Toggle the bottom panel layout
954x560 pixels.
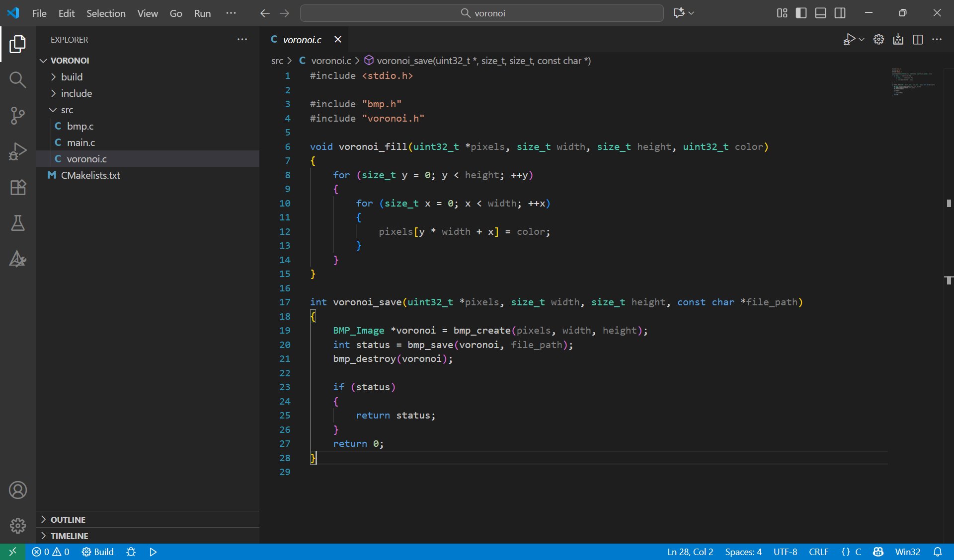point(820,13)
